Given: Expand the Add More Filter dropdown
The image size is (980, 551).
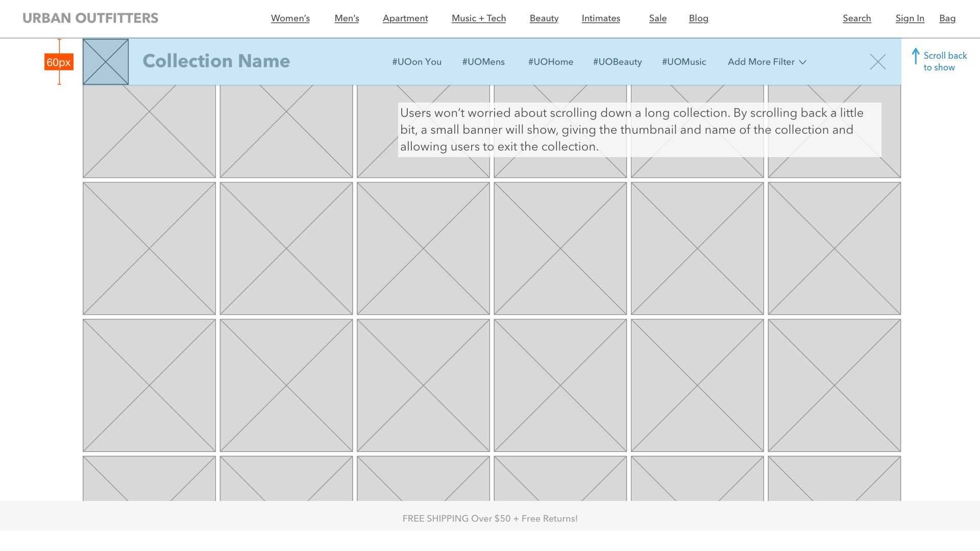Looking at the screenshot, I should pos(761,62).
